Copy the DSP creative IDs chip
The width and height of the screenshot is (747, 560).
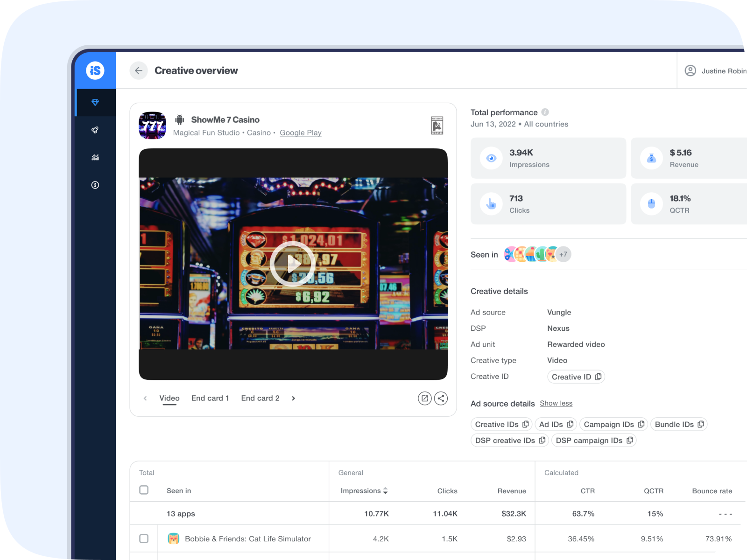pyautogui.click(x=510, y=440)
